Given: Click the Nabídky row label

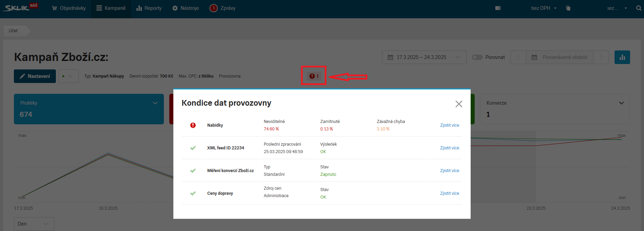Looking at the screenshot, I should (215, 125).
